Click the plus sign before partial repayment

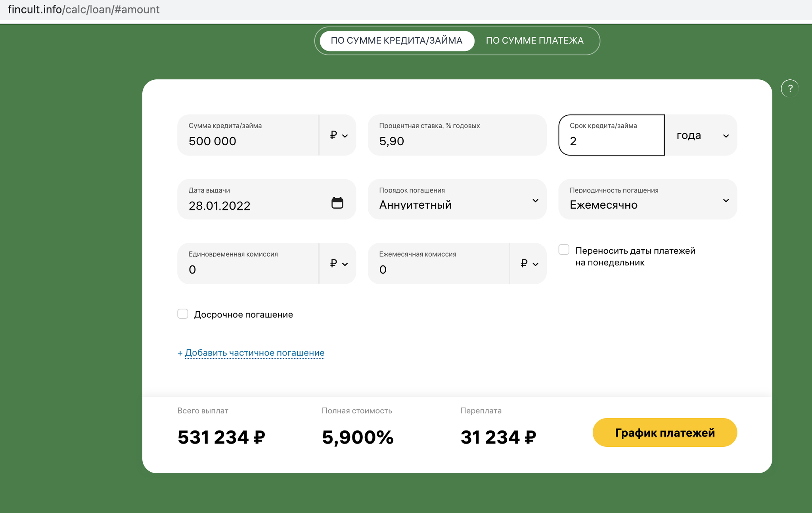pos(180,353)
